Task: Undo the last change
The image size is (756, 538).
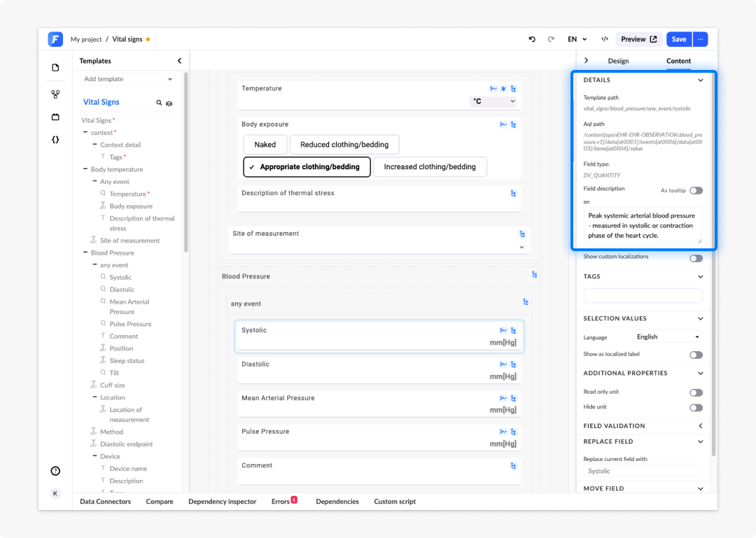Action: click(x=532, y=39)
